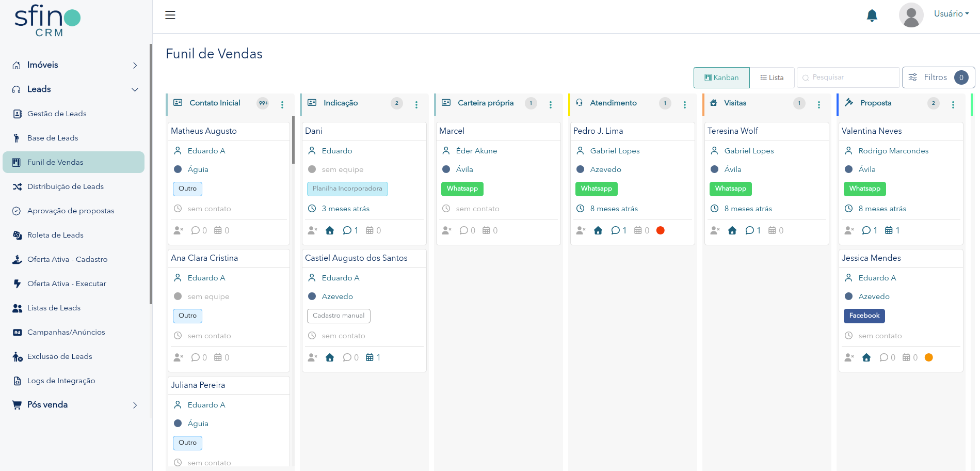980x471 pixels.
Task: Open Matheus Augusto lead card title
Action: click(x=204, y=131)
